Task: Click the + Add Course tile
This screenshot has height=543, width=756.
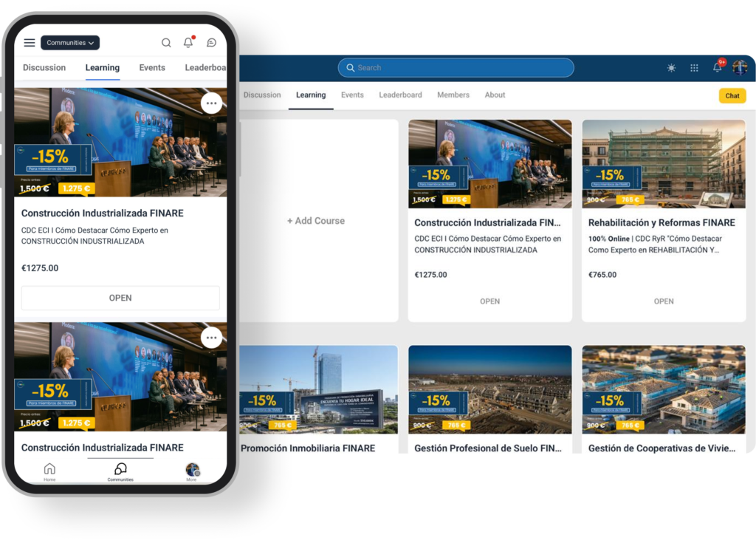Action: (x=316, y=221)
